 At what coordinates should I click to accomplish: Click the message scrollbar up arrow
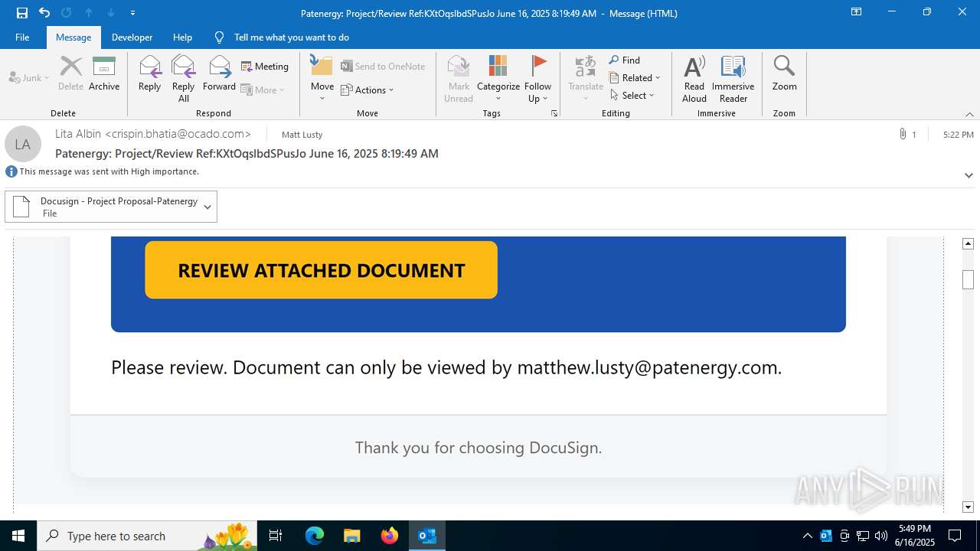tap(968, 243)
